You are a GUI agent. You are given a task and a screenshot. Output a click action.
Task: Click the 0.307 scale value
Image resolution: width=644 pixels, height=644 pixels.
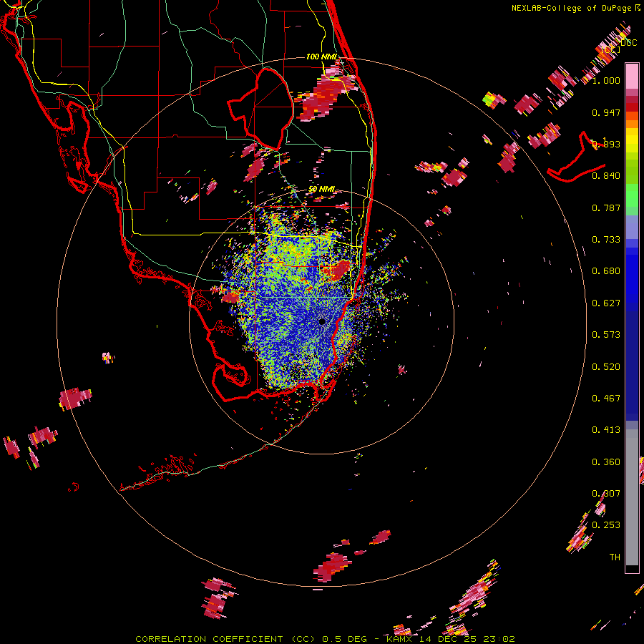(x=606, y=494)
